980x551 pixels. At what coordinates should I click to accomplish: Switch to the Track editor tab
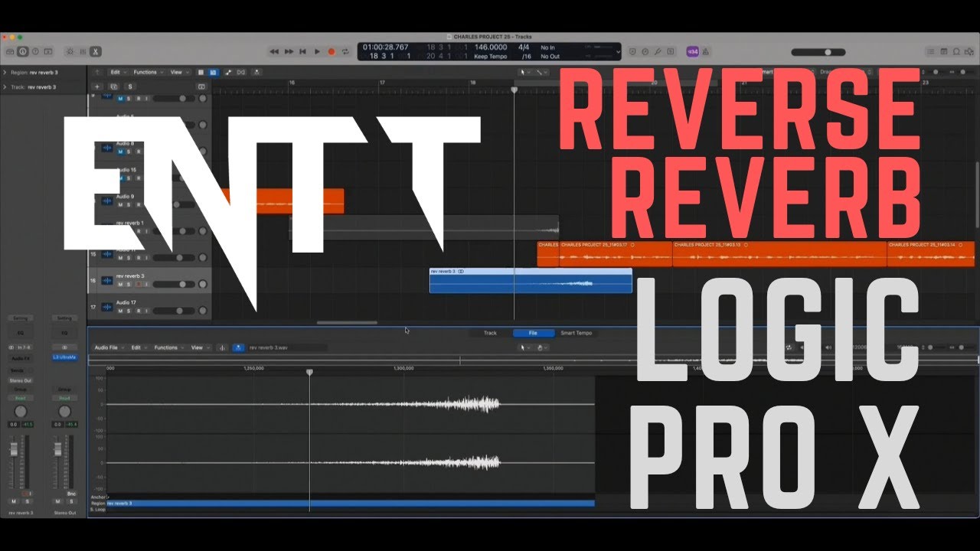pos(490,333)
